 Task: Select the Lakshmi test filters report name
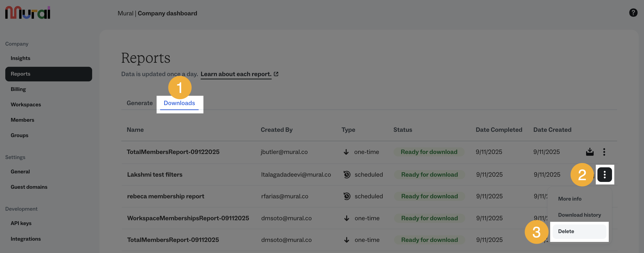[155, 174]
